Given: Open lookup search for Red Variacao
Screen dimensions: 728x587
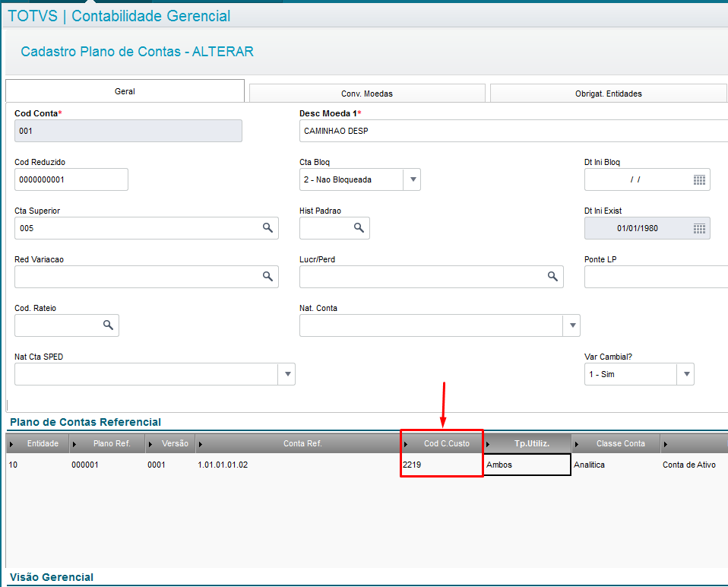Looking at the screenshot, I should tap(267, 276).
